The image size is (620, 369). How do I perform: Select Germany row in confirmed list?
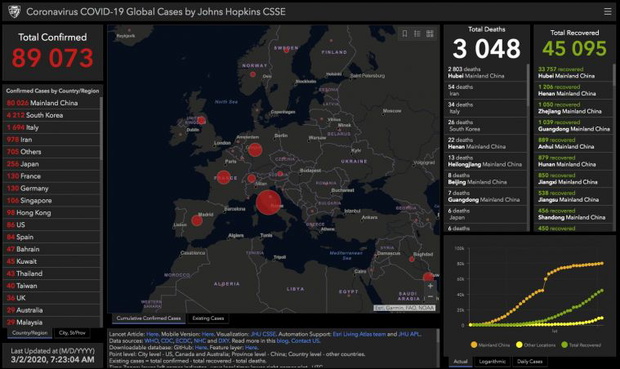click(52, 188)
